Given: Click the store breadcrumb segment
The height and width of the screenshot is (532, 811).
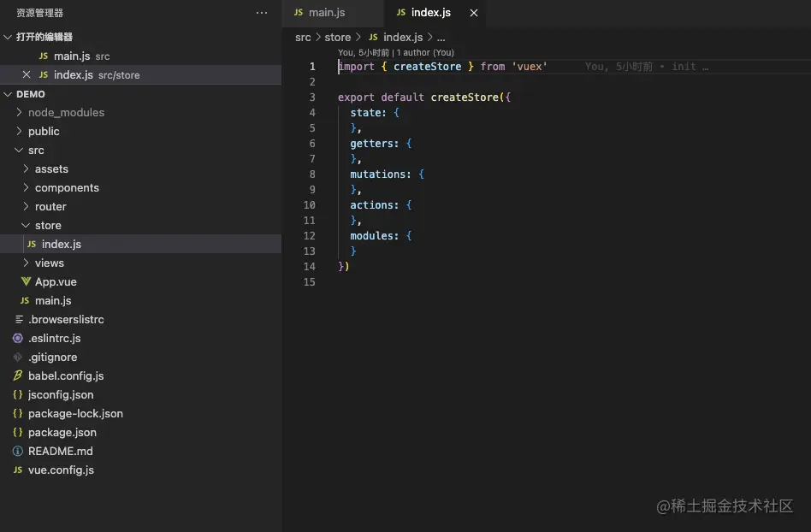Looking at the screenshot, I should pyautogui.click(x=337, y=38).
